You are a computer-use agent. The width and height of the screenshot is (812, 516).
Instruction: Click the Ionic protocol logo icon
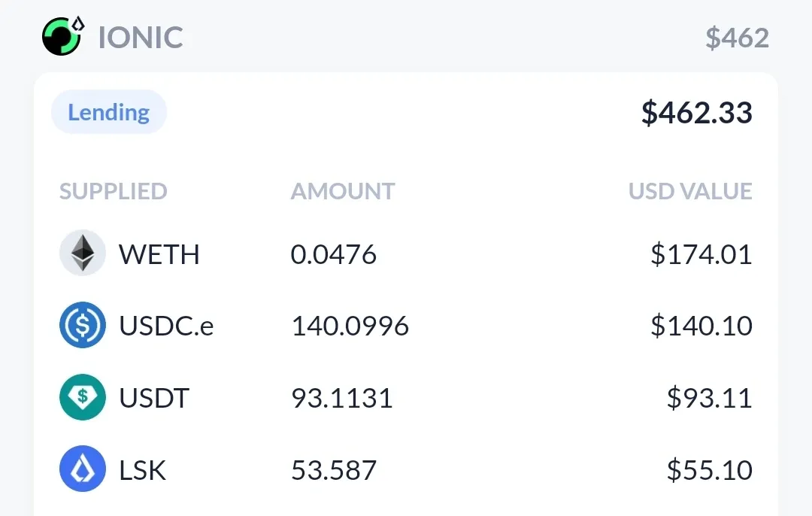coord(63,36)
